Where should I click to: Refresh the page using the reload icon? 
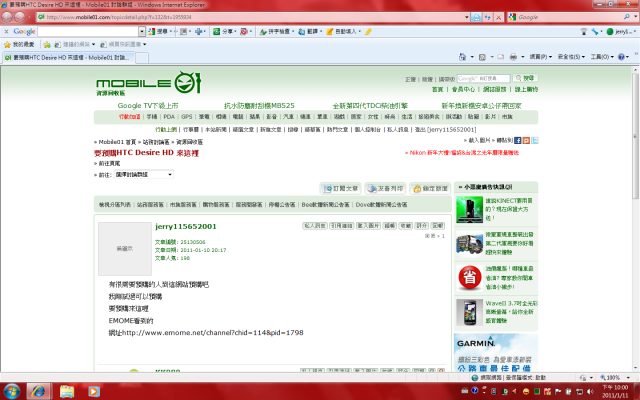point(487,17)
